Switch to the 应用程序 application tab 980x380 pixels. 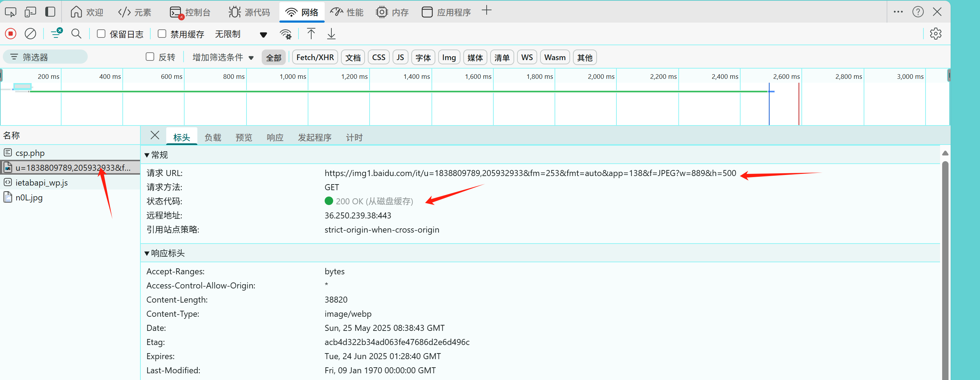(x=446, y=12)
